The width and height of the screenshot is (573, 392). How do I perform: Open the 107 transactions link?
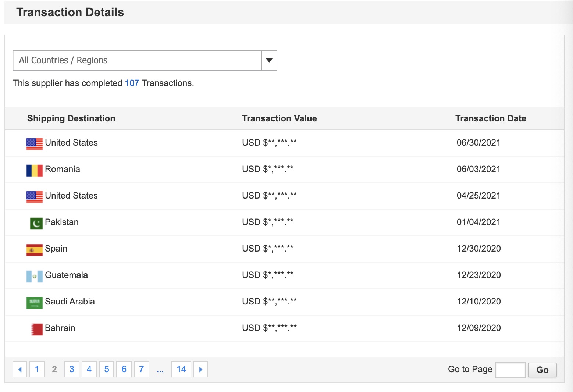(x=132, y=83)
